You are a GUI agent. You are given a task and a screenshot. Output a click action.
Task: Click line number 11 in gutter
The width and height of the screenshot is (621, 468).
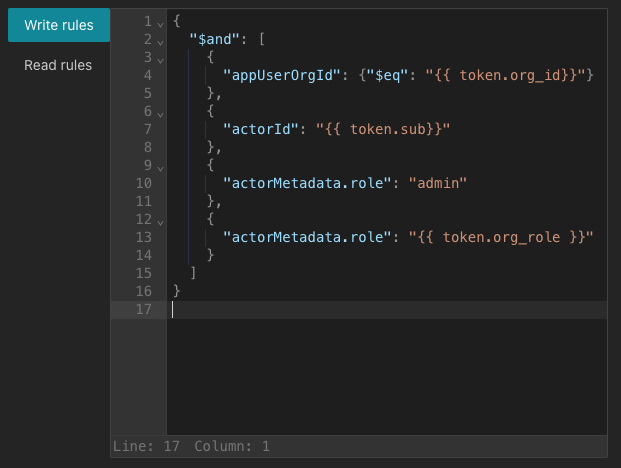(144, 201)
